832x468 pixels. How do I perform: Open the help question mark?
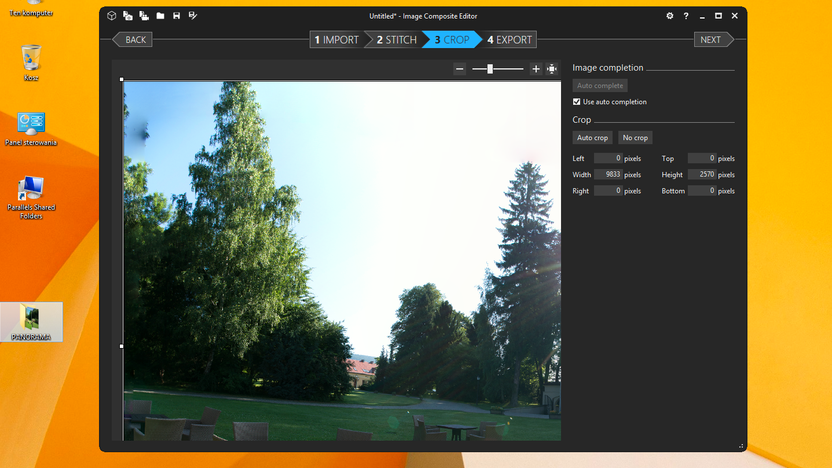(686, 16)
